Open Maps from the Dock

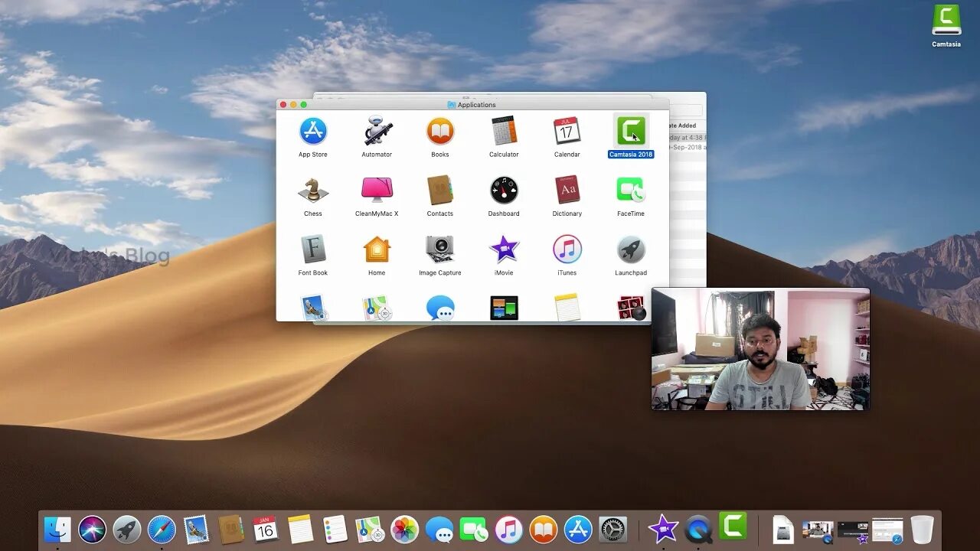tap(370, 530)
